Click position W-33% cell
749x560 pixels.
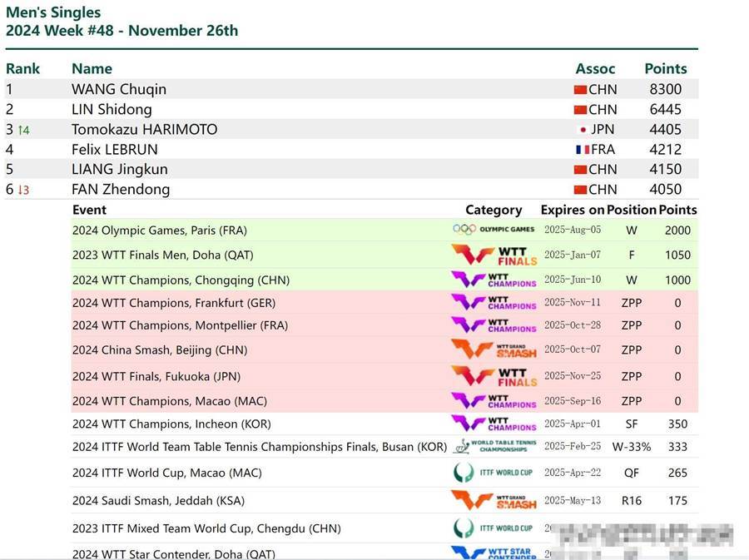(x=632, y=447)
